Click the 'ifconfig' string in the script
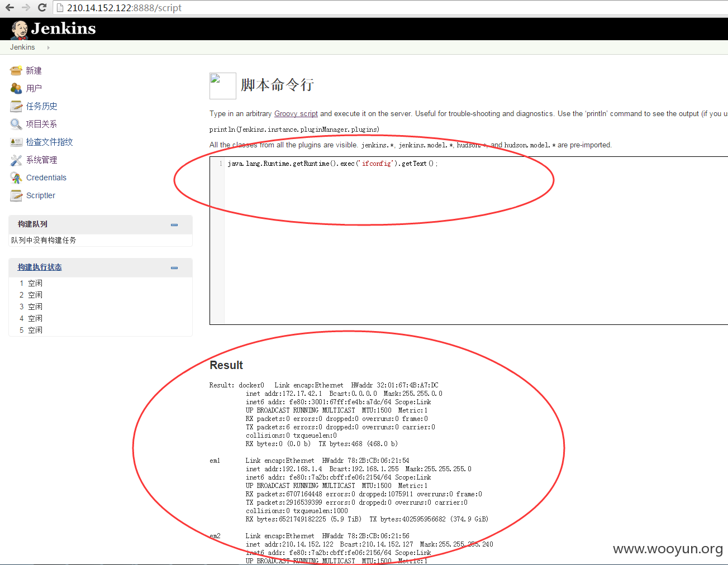The height and width of the screenshot is (565, 728). point(377,164)
